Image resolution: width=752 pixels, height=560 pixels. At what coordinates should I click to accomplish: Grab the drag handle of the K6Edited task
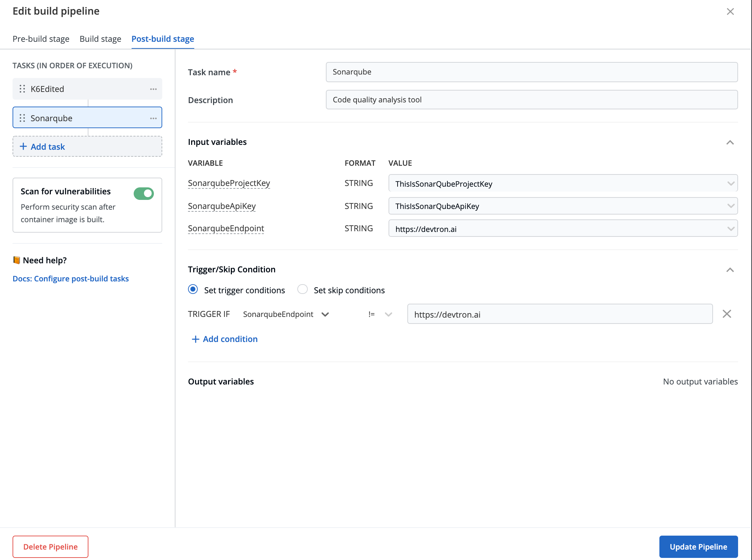coord(22,89)
